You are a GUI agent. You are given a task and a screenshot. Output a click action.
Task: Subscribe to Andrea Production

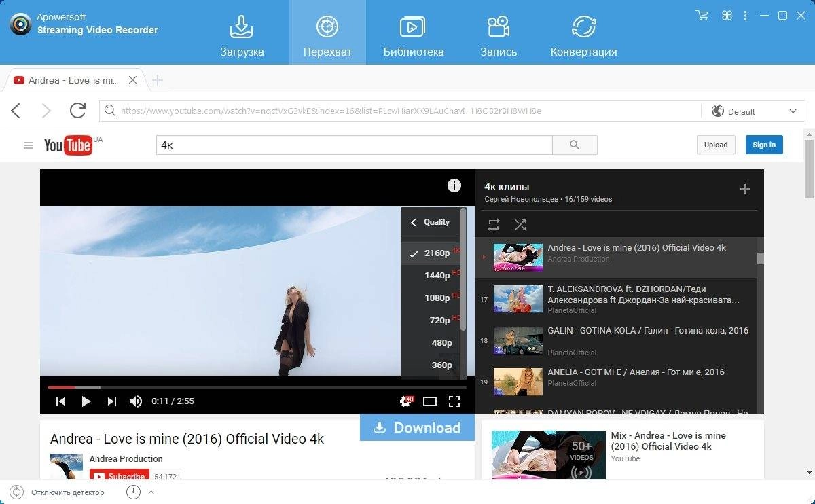[x=120, y=476]
